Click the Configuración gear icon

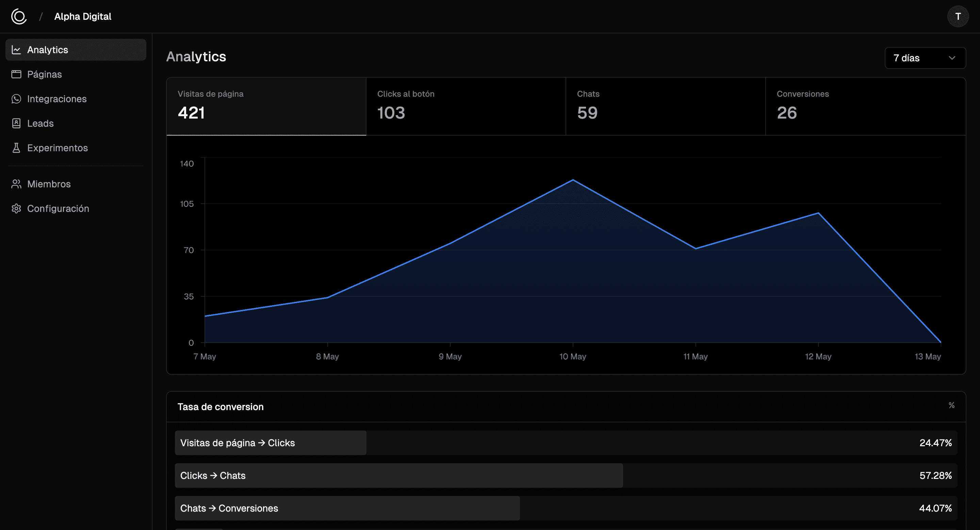click(16, 209)
